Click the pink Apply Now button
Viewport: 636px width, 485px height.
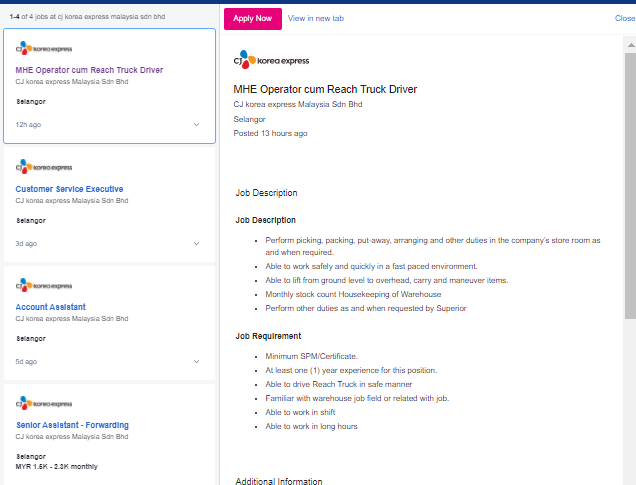tap(252, 18)
